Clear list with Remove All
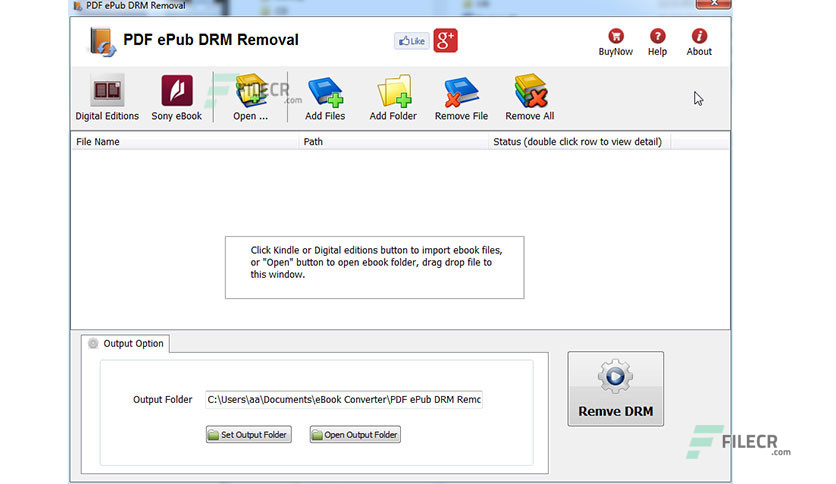 coord(529,98)
